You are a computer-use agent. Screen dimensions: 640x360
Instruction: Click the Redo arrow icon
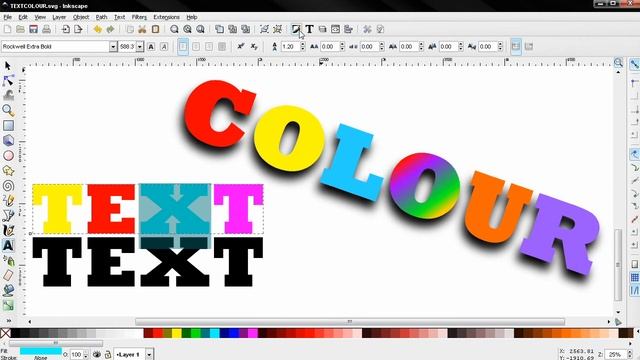pyautogui.click(x=110, y=29)
